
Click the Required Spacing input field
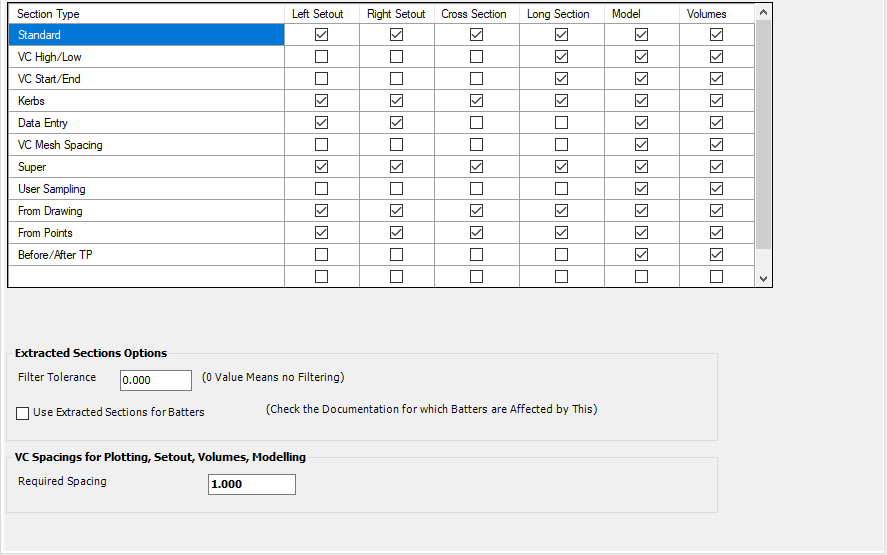point(252,484)
